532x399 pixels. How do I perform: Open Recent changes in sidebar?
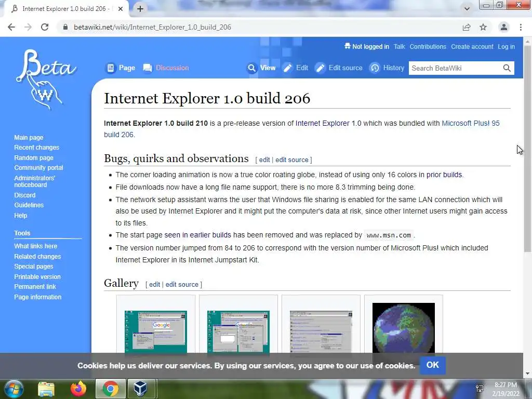(x=37, y=147)
